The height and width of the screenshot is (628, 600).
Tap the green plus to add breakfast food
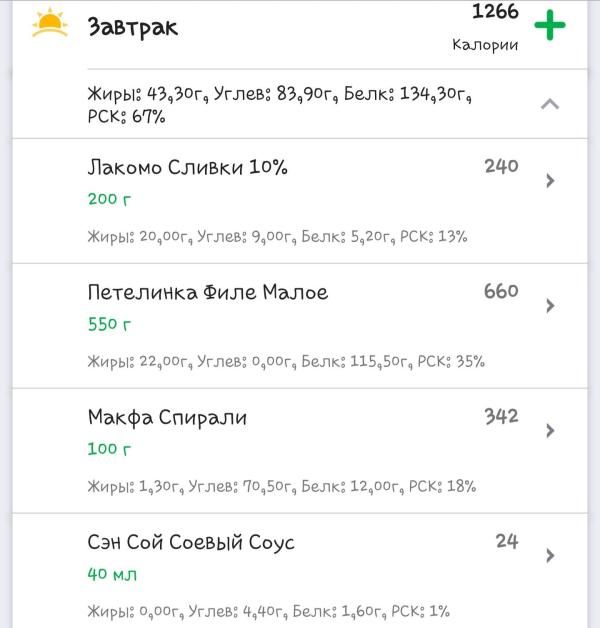pos(549,26)
